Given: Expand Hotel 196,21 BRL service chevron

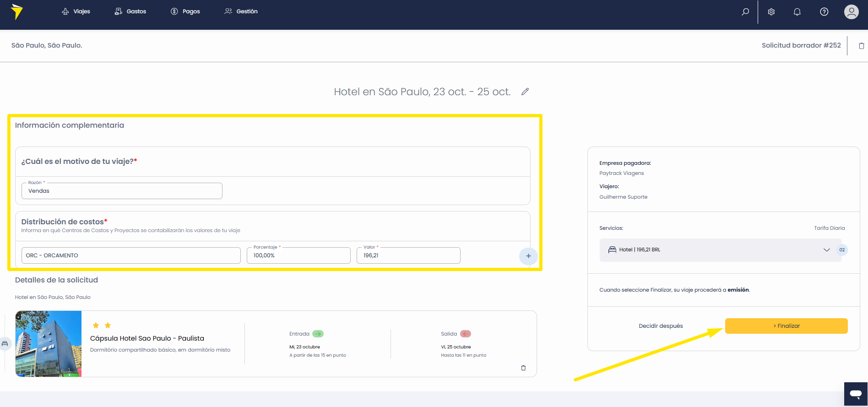Looking at the screenshot, I should pos(827,250).
